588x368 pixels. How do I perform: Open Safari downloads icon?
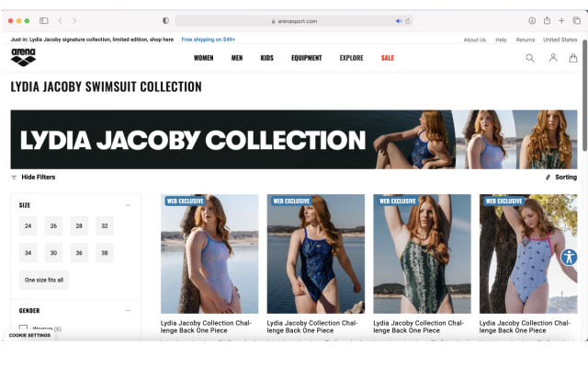tap(532, 20)
